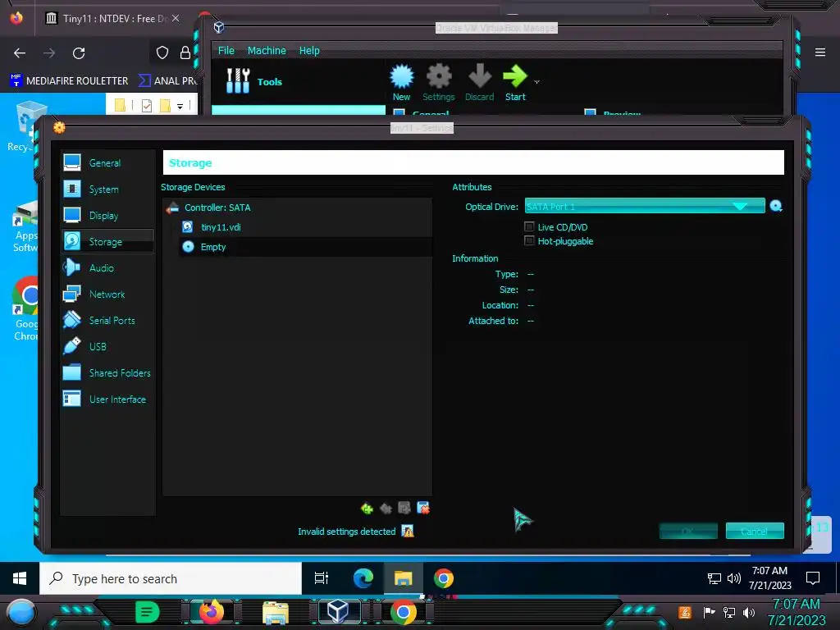Click the blue Start orb in bottom dock
Image resolution: width=840 pixels, height=630 pixels.
tap(21, 612)
